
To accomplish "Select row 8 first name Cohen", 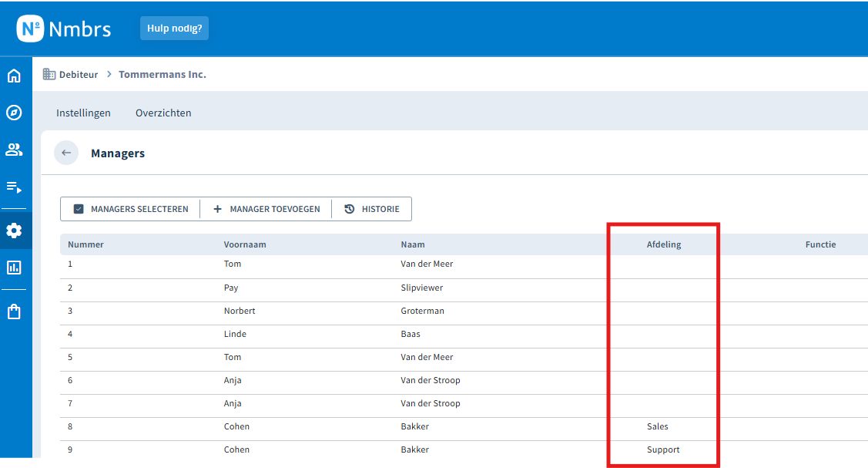I will [x=237, y=426].
